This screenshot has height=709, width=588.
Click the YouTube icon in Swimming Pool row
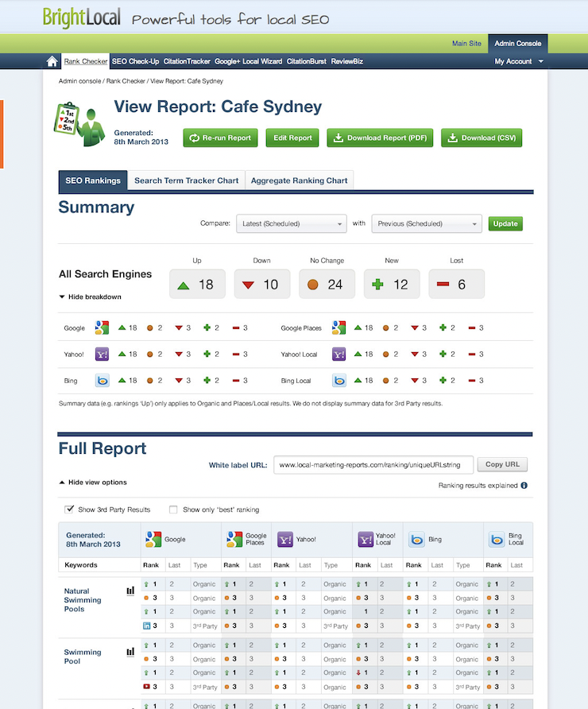click(x=146, y=687)
